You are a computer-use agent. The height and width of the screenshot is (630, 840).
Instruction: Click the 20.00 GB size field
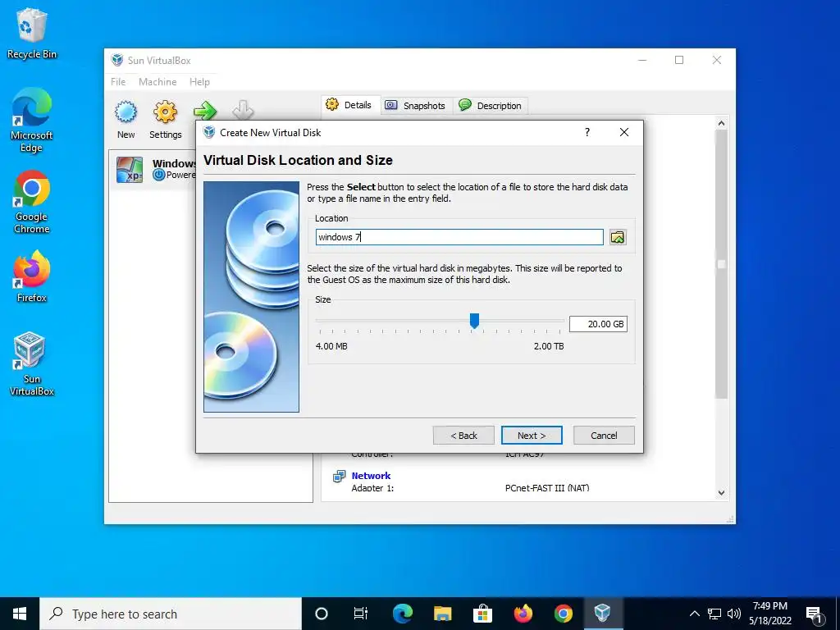(x=598, y=324)
